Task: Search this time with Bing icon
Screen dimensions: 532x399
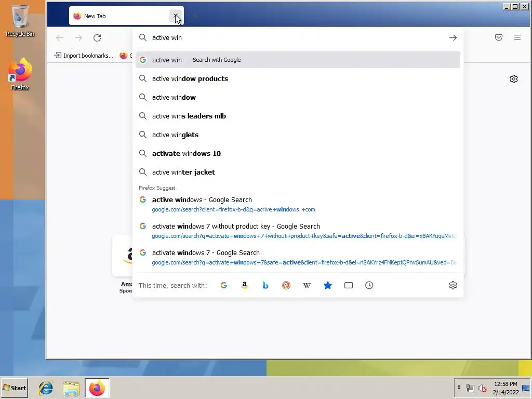Action: [x=265, y=285]
